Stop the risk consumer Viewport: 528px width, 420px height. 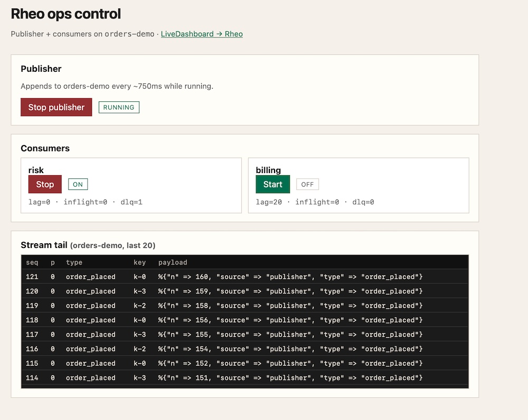pyautogui.click(x=45, y=184)
